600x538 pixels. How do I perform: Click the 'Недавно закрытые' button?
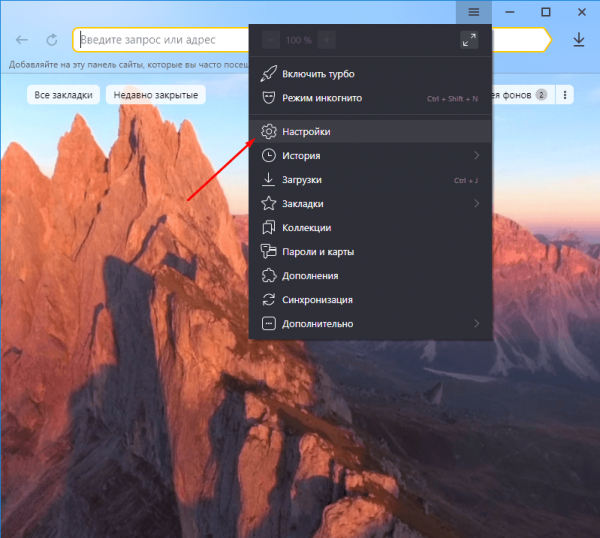(x=156, y=95)
